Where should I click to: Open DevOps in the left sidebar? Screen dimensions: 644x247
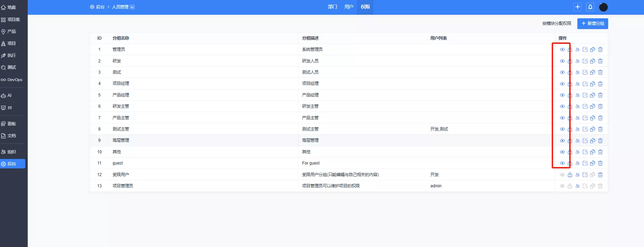[x=12, y=80]
